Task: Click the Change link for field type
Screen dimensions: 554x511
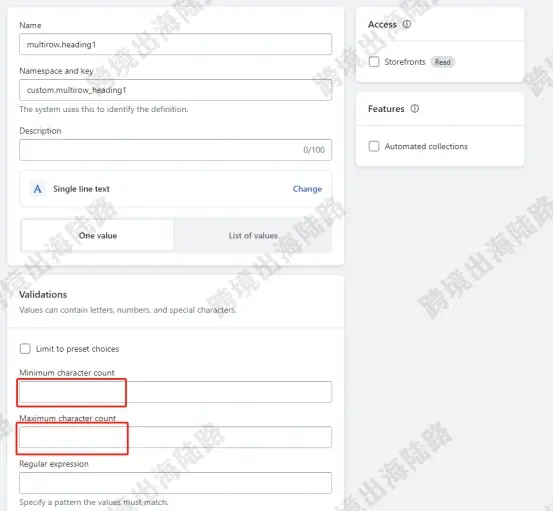Action: pyautogui.click(x=307, y=189)
